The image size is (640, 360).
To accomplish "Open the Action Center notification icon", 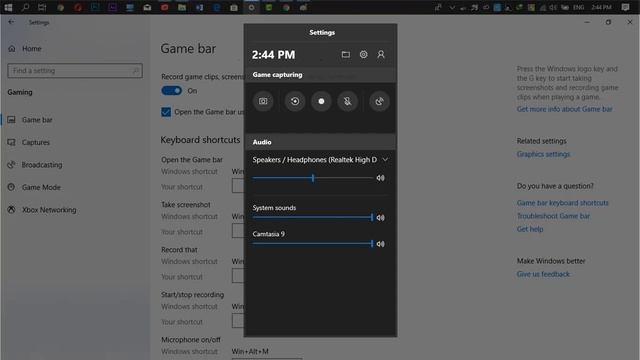I will click(625, 7).
